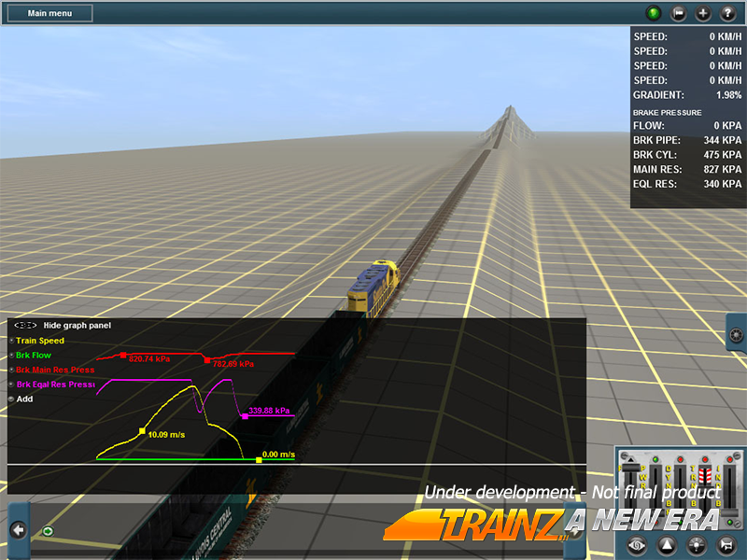Click the camera view eye icon
The height and width of the screenshot is (560, 747).
coord(637,545)
